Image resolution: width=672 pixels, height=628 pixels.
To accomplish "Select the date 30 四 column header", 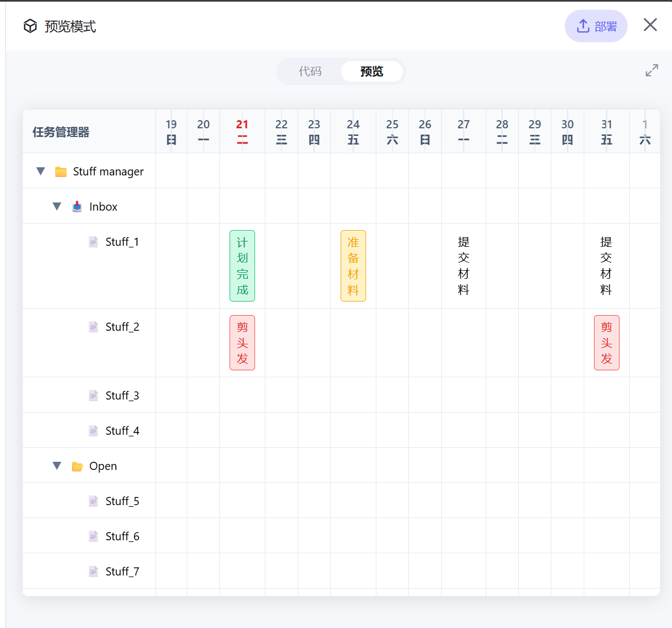I will coord(567,132).
